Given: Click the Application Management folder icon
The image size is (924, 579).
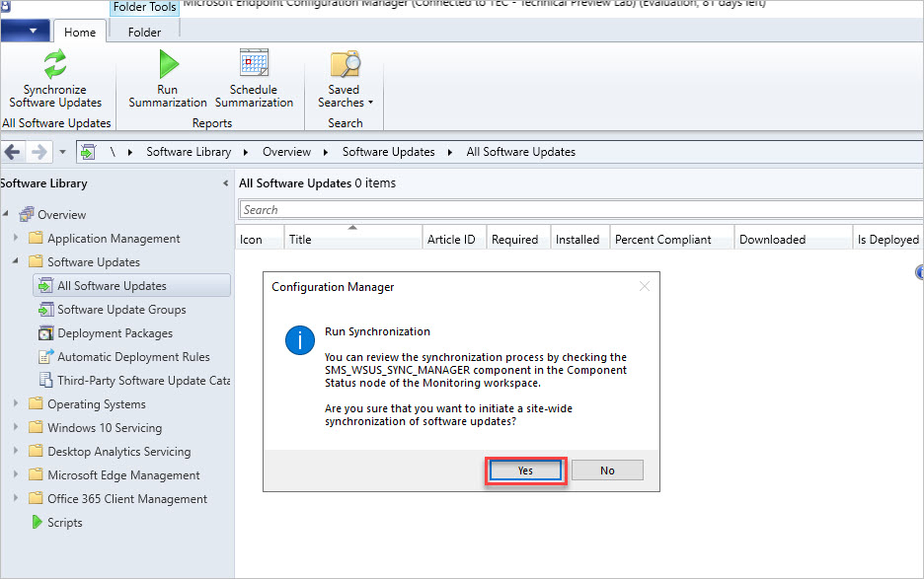Looking at the screenshot, I should (x=36, y=238).
